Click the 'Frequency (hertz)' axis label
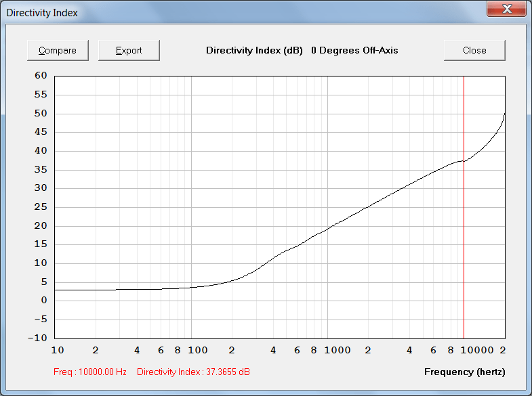The width and height of the screenshot is (532, 396). pyautogui.click(x=464, y=372)
